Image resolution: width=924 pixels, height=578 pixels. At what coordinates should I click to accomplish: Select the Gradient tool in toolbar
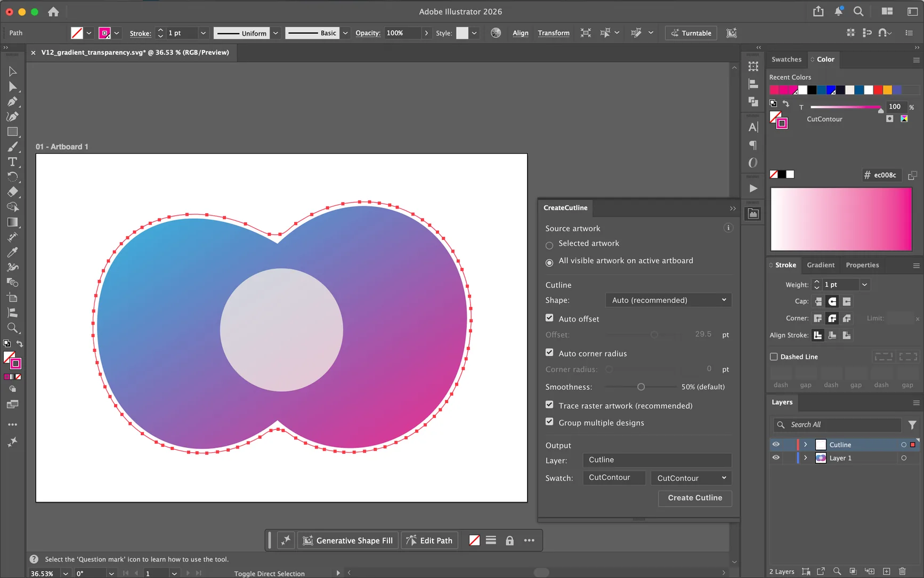12,222
